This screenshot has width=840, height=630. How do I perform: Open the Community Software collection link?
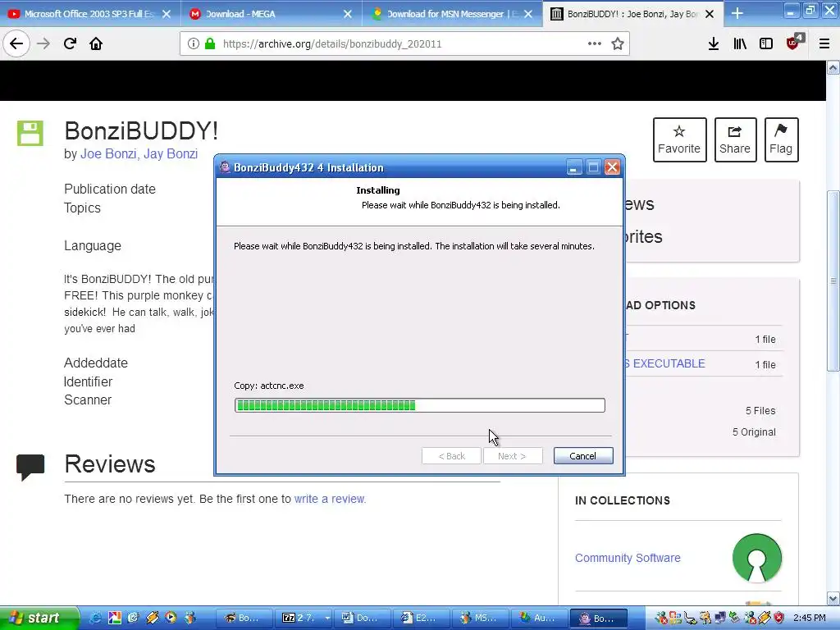(628, 558)
